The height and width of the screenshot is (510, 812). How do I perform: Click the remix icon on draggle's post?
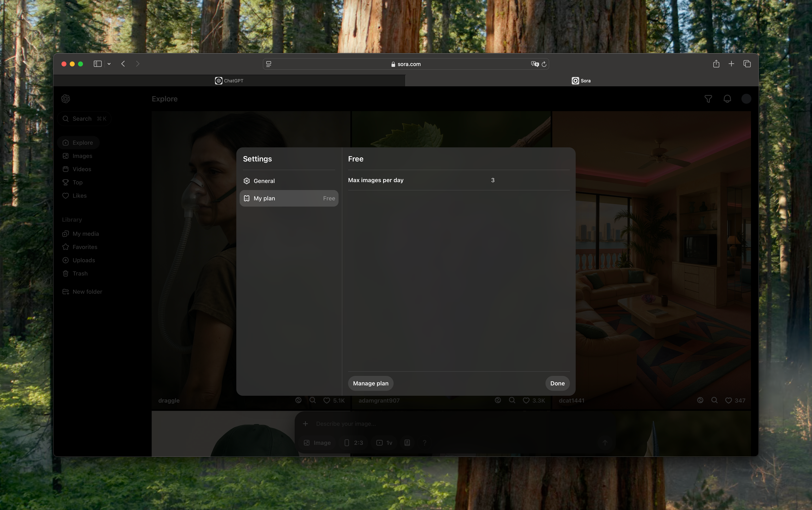(x=298, y=400)
